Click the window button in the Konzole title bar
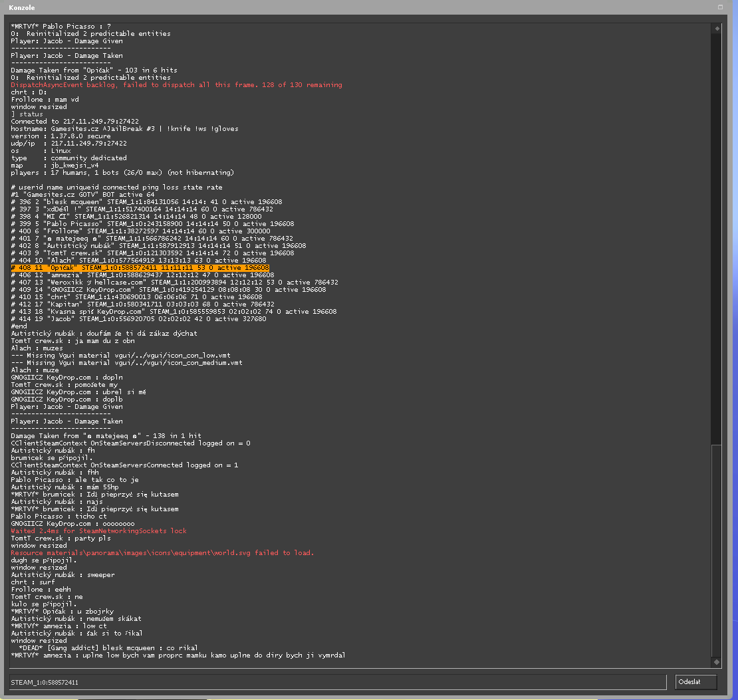The width and height of the screenshot is (738, 700). (720, 7)
